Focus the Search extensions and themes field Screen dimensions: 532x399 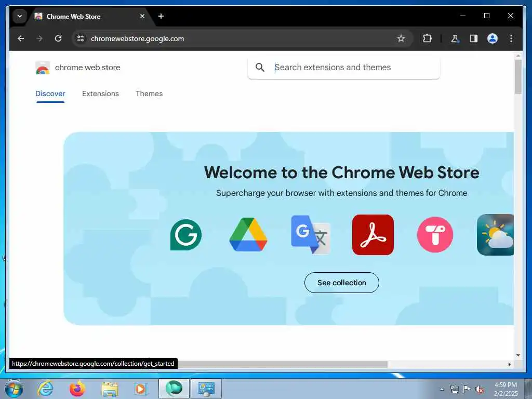click(x=343, y=68)
